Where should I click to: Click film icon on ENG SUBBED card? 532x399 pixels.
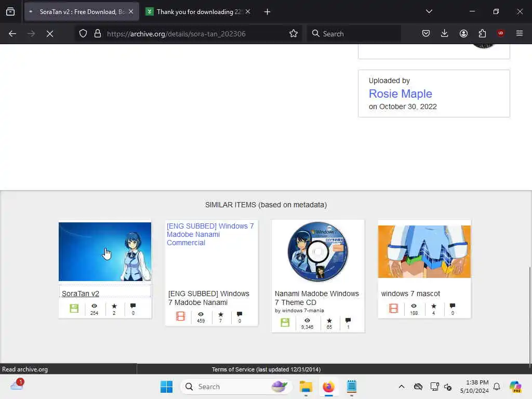pyautogui.click(x=180, y=316)
